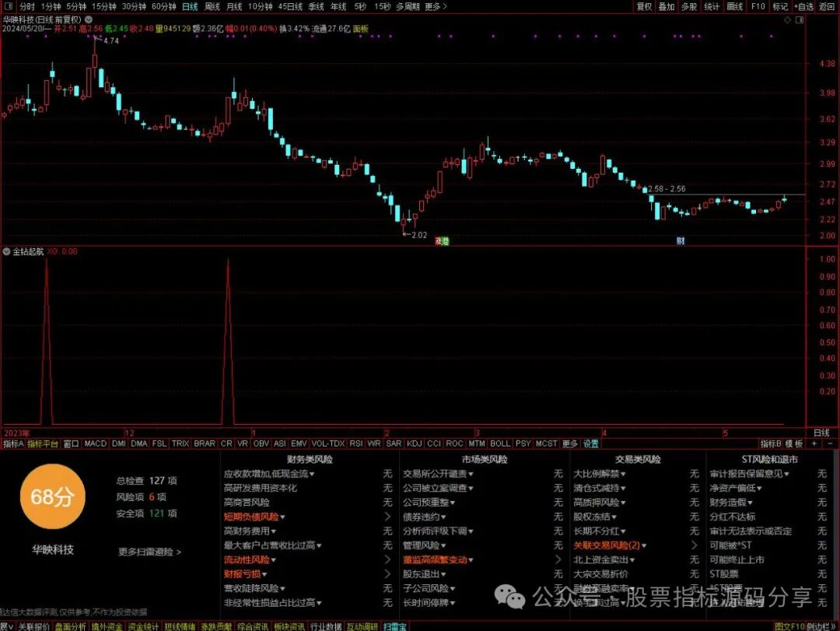This screenshot has width=840, height=631.
Task: Switch to 月线 timeframe
Action: [234, 6]
